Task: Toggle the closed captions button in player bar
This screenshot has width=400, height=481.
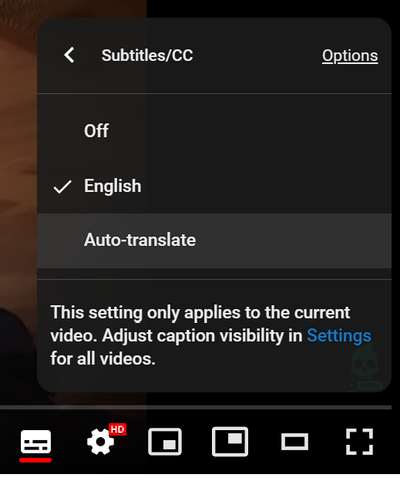Action: coord(36,442)
